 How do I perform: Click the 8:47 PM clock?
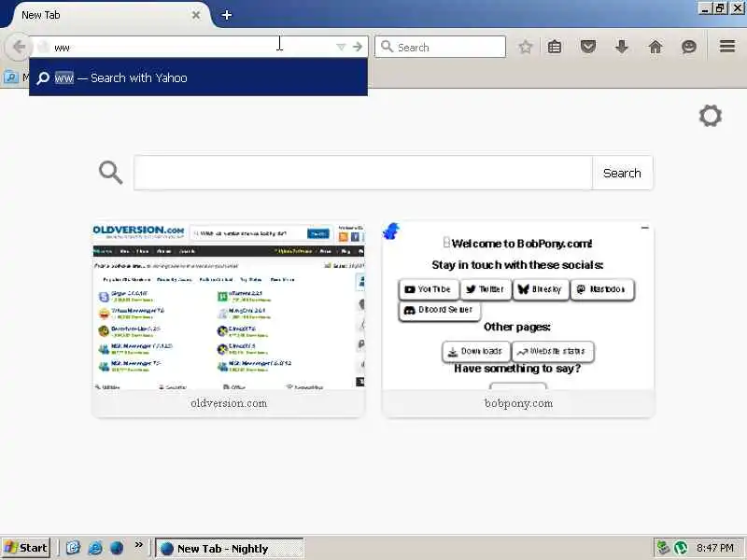click(715, 548)
